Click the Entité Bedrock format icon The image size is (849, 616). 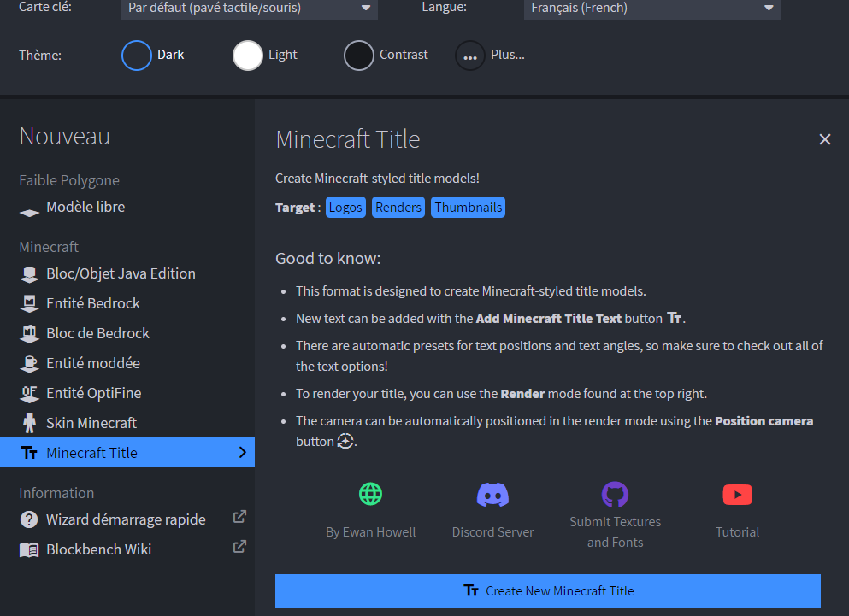tap(29, 303)
